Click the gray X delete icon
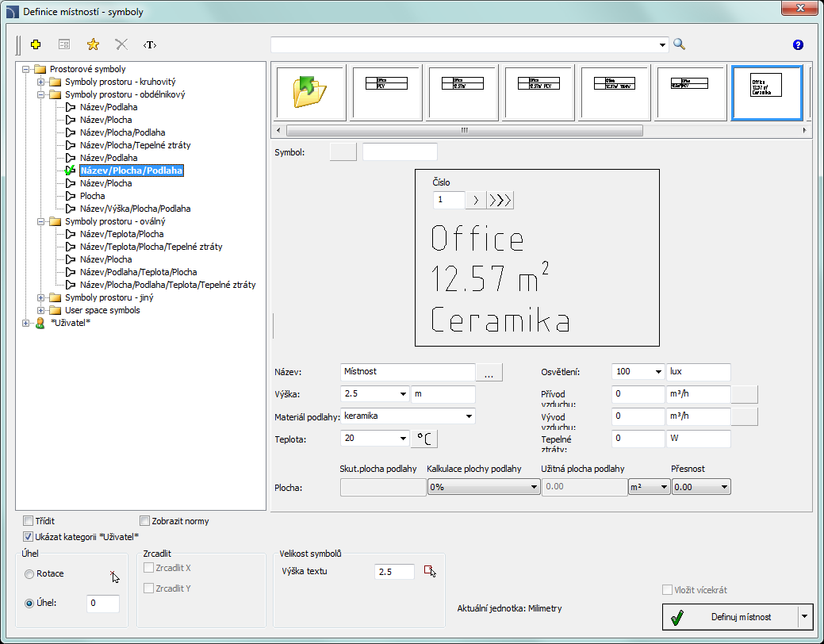 pos(121,44)
